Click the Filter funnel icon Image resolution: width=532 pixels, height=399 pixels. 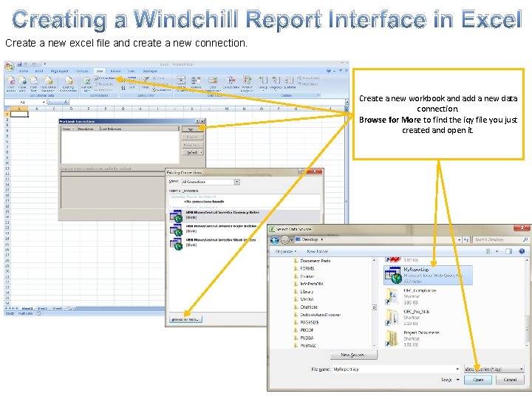click(146, 83)
